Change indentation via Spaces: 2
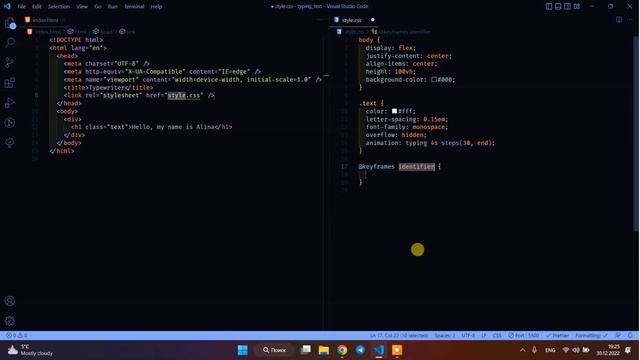 [x=444, y=336]
